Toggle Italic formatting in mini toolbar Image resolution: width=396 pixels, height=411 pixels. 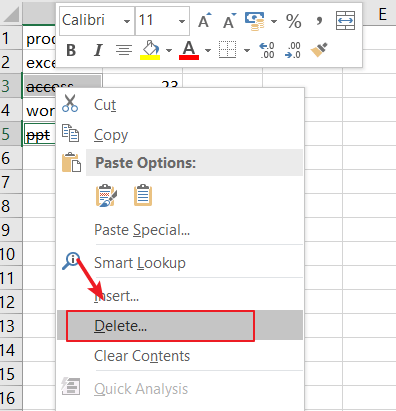tap(98, 51)
